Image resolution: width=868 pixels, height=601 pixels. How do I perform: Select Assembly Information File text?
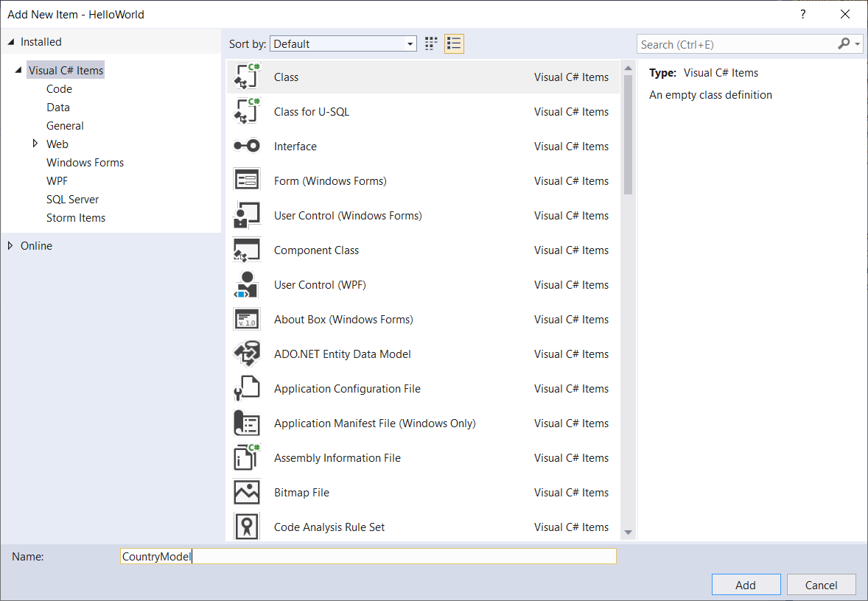pyautogui.click(x=337, y=457)
